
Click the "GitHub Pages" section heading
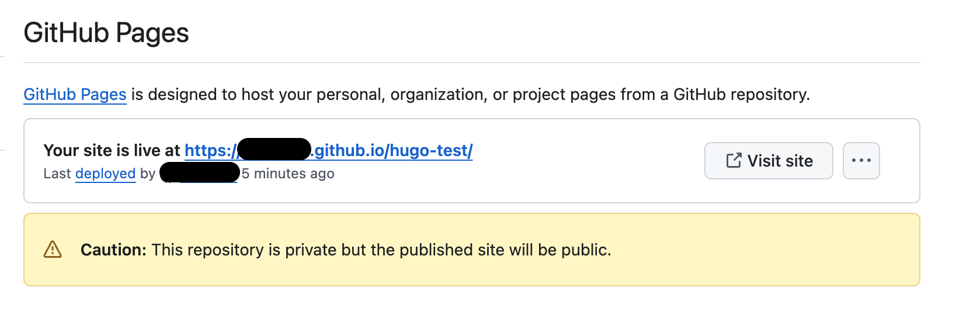pyautogui.click(x=106, y=33)
